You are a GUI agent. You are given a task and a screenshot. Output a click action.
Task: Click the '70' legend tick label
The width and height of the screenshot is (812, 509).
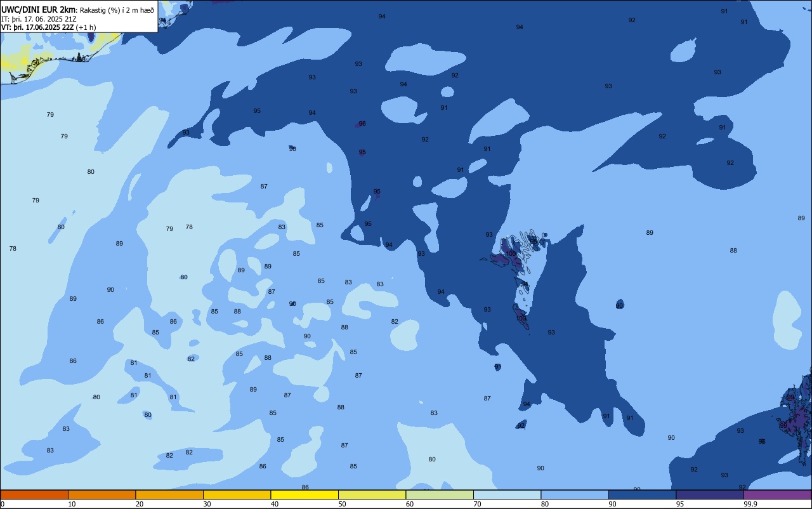pos(477,504)
